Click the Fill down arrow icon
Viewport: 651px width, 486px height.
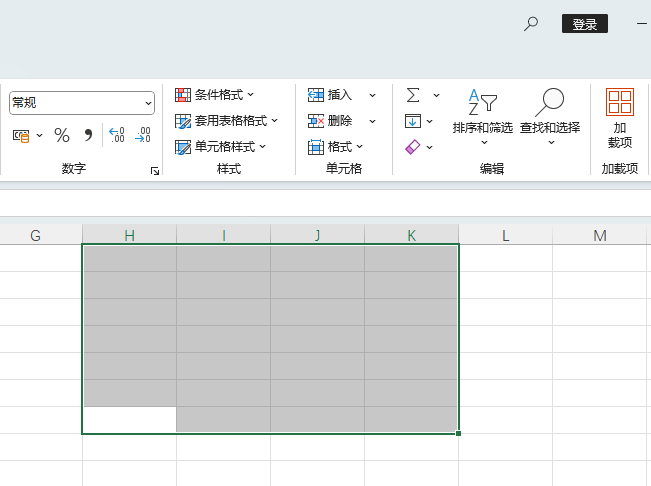(413, 121)
